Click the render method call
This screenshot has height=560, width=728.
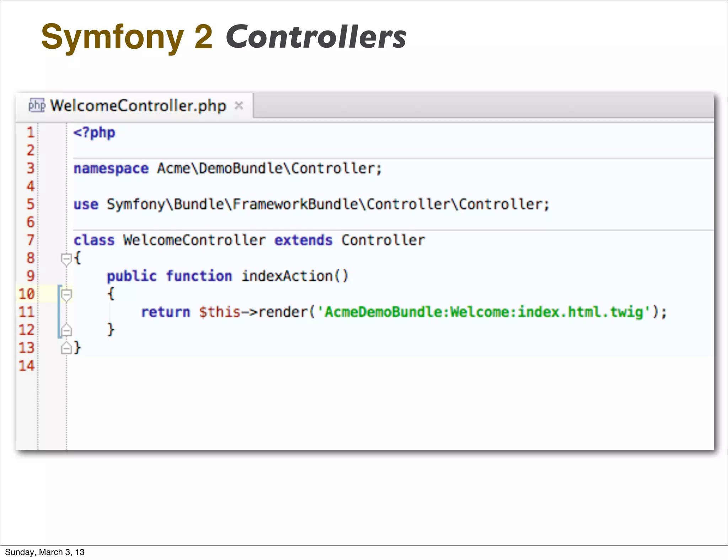(x=283, y=312)
